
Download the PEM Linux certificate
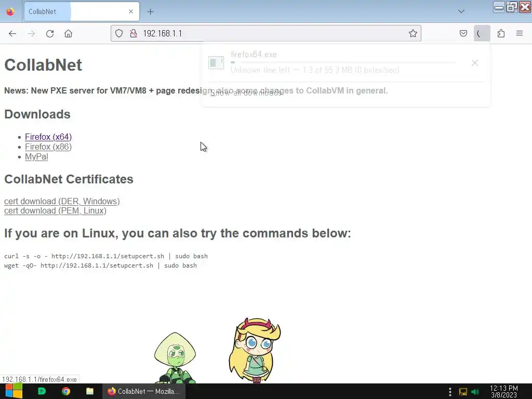[x=55, y=211]
